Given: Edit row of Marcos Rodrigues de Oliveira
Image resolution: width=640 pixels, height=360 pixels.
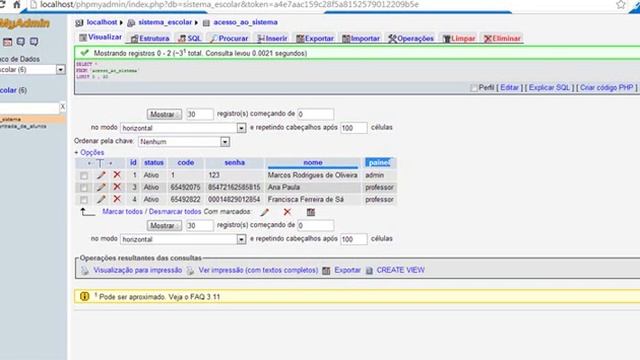Looking at the screenshot, I should [x=101, y=175].
